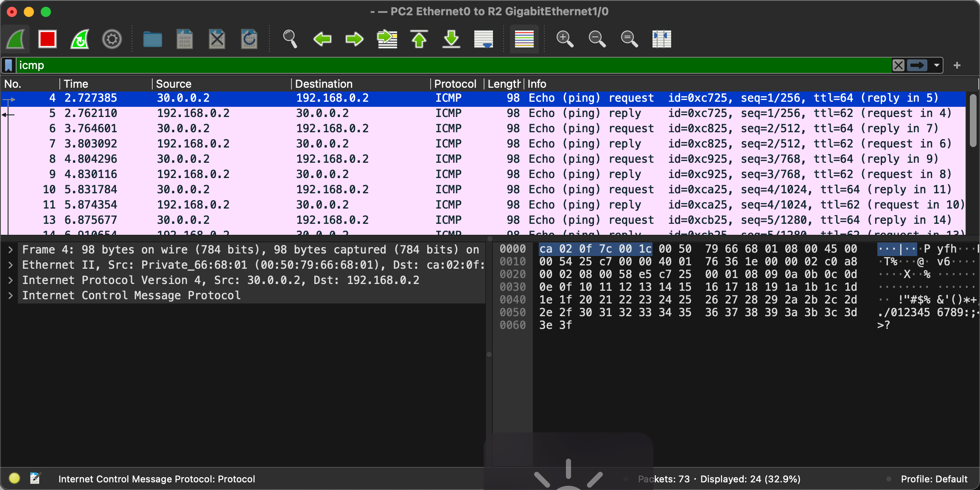
Task: Click the shark fin start capture icon
Action: (16, 39)
